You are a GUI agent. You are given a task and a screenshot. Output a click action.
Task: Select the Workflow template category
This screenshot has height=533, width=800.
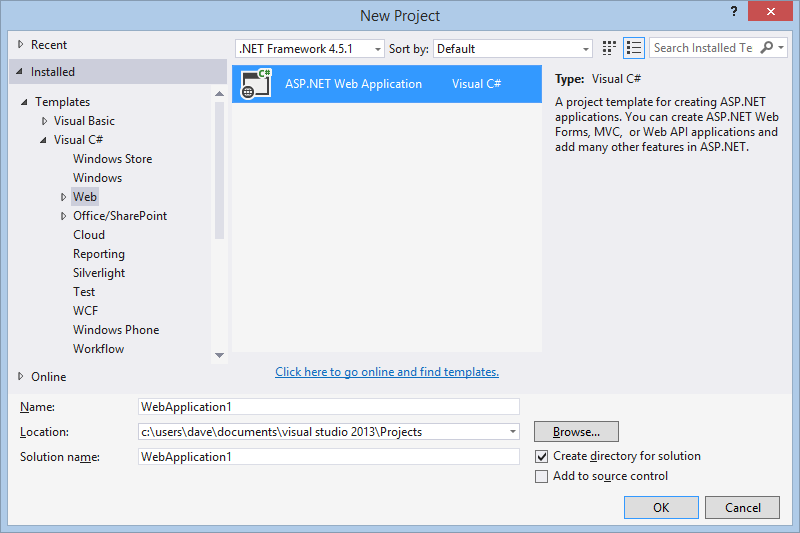pyautogui.click(x=98, y=349)
